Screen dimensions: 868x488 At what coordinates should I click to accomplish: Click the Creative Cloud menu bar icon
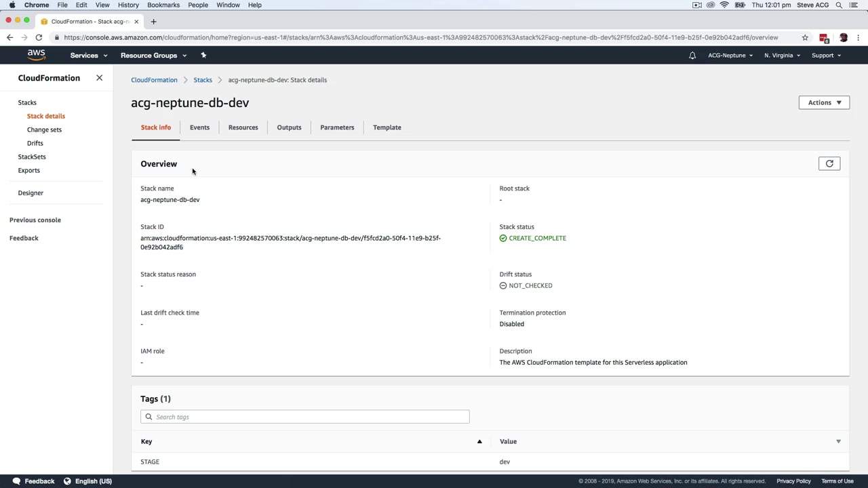click(x=711, y=5)
